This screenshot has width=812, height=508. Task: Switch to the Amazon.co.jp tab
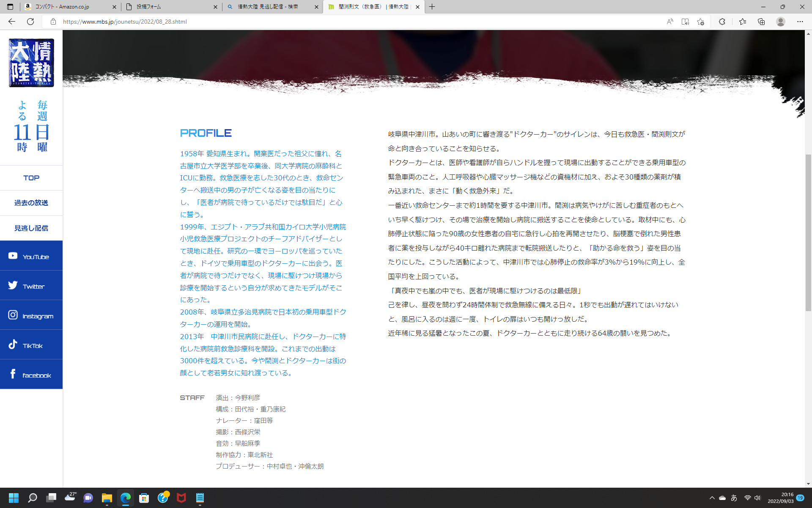tap(71, 7)
